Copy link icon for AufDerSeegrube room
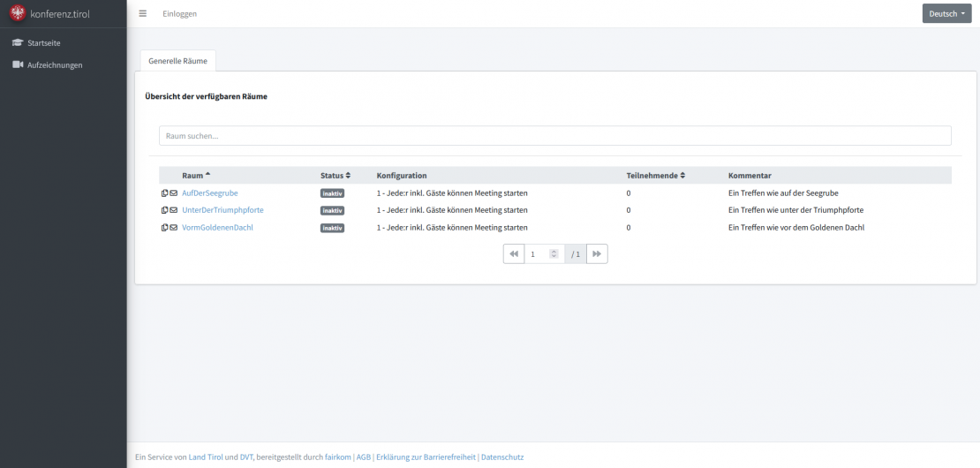Image resolution: width=980 pixels, height=468 pixels. (164, 192)
